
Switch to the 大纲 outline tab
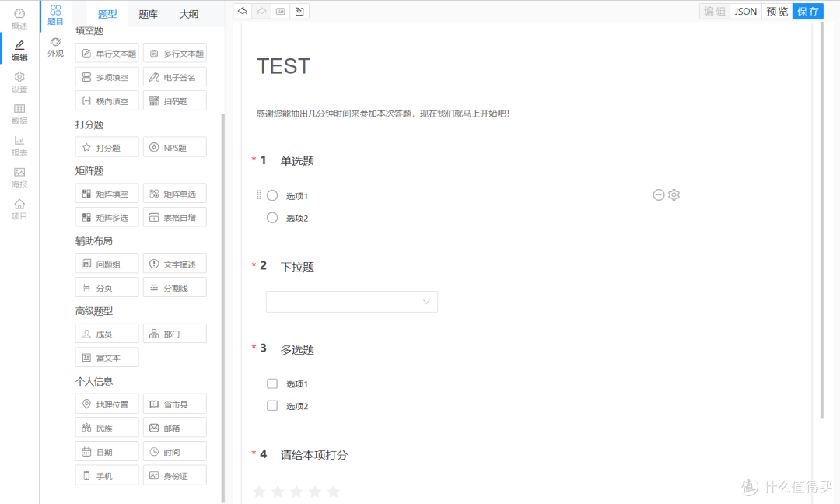coord(188,15)
